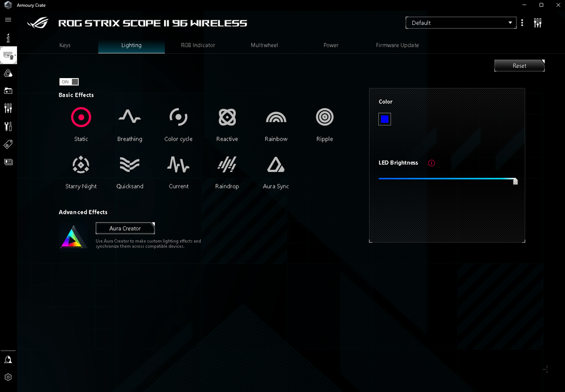Select the Current lighting effect
Screen dimensions: 565x392
178,172
